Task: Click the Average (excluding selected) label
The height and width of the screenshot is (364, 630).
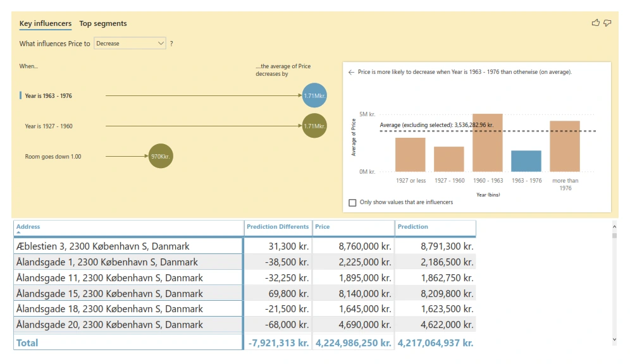Action: tap(436, 125)
